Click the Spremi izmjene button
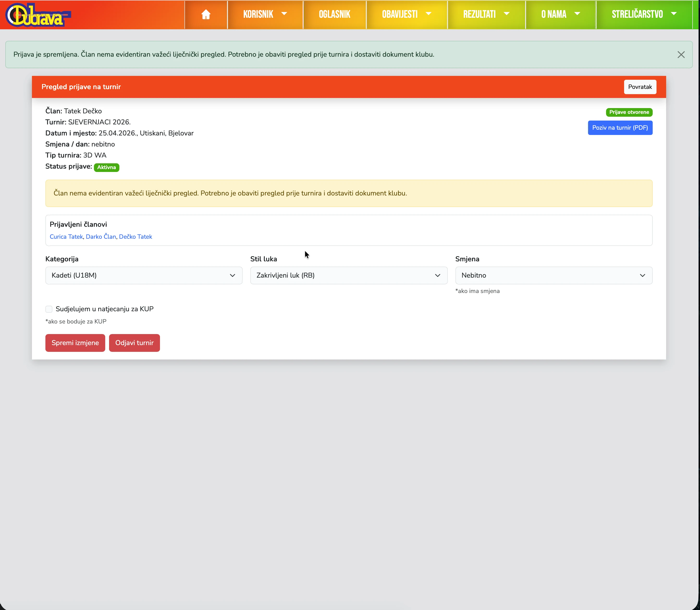Viewport: 700px width, 610px height. (x=75, y=343)
